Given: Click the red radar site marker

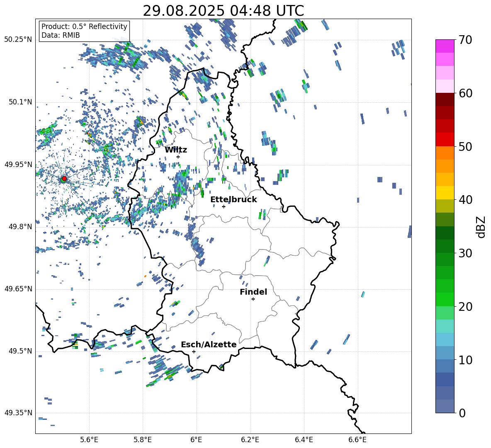Looking at the screenshot, I should 64,179.
